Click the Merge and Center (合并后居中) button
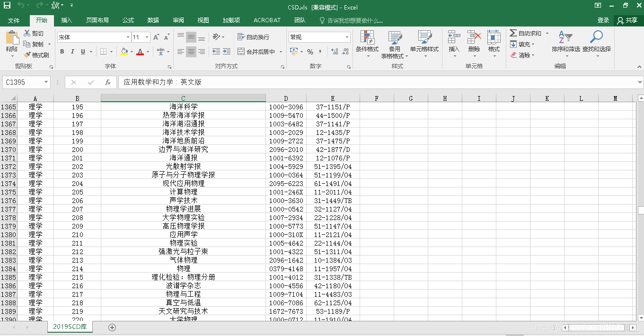The width and height of the screenshot is (644, 336). point(256,52)
